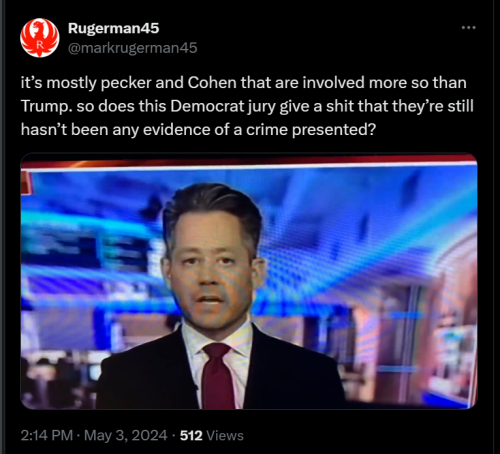
Task: Open the Rugerman45 display name profile link
Action: tap(114, 28)
